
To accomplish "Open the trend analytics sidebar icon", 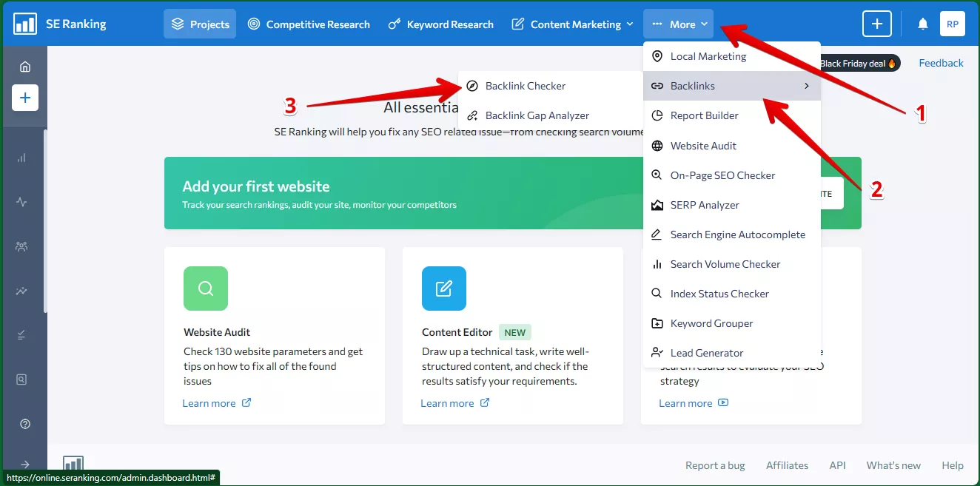I will click(x=21, y=291).
